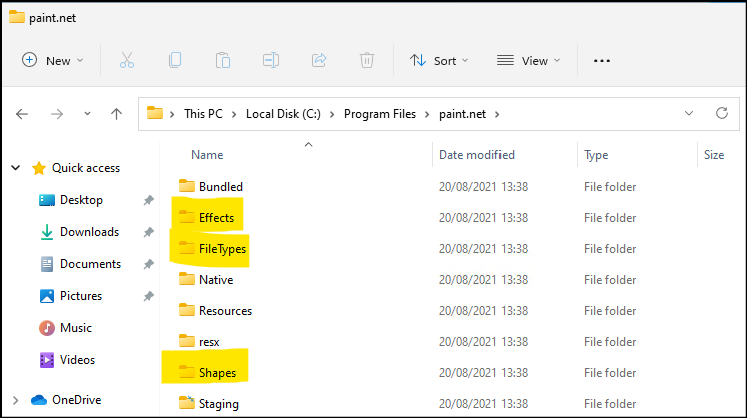Click the Paste clipboard icon
This screenshot has width=747, height=418.
tap(223, 60)
